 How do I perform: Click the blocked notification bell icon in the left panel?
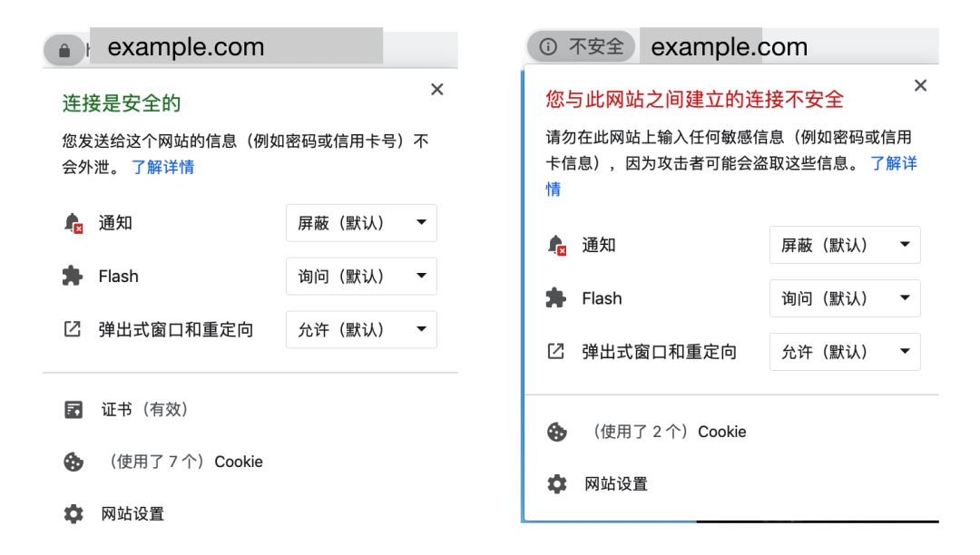[73, 223]
